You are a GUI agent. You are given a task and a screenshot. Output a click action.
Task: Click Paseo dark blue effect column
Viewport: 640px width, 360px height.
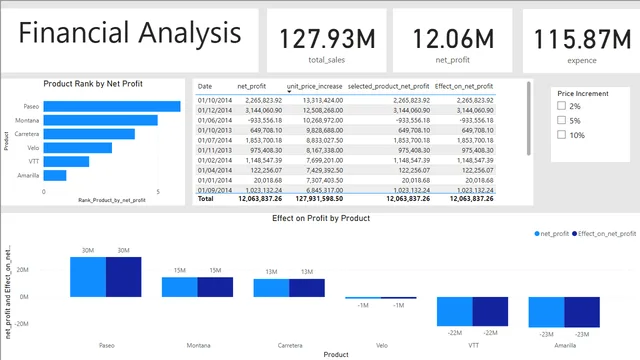[x=123, y=277]
